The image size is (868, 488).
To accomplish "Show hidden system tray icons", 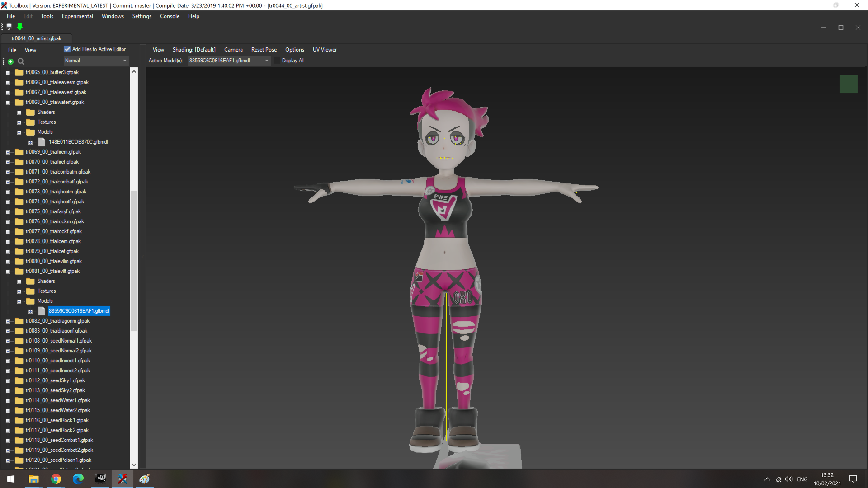I will [767, 479].
